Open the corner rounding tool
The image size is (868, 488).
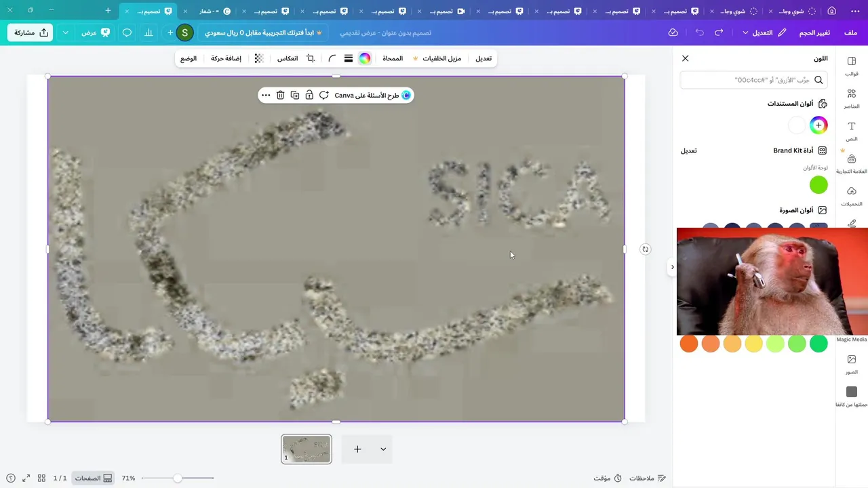pyautogui.click(x=332, y=58)
